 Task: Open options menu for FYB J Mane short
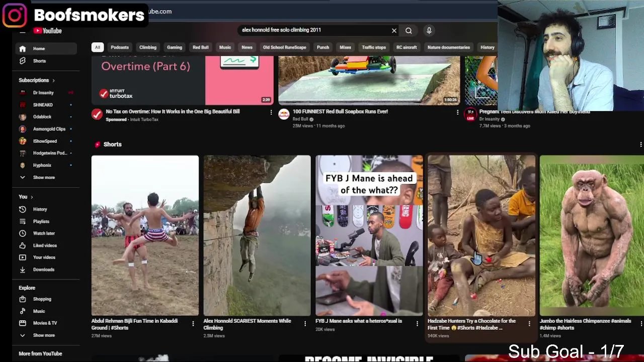coord(417,324)
